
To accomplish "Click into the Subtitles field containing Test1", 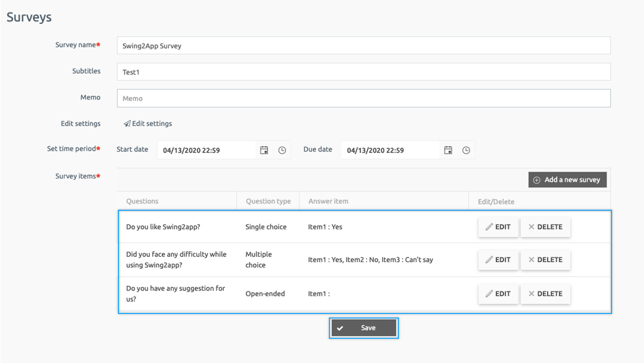I will (x=363, y=72).
